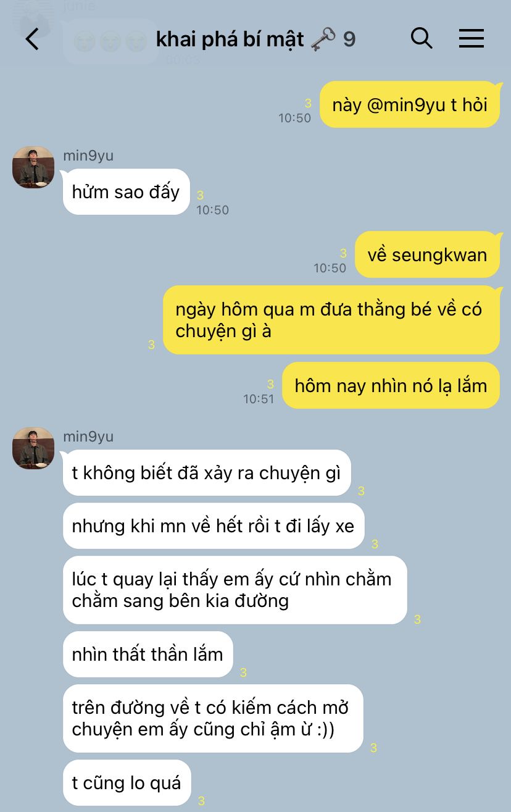511x812 pixels.
Task: Tap the 't cũng lo quá' message bubble
Action: [x=127, y=782]
